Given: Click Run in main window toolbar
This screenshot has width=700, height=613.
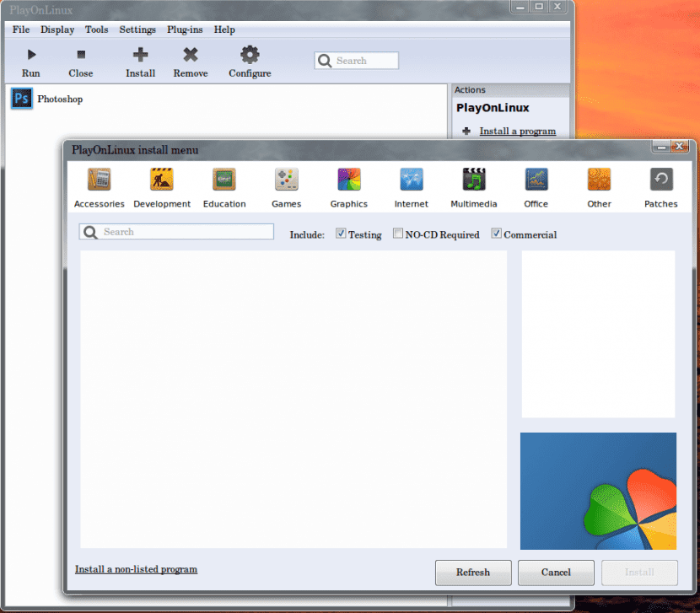Looking at the screenshot, I should click(x=31, y=62).
